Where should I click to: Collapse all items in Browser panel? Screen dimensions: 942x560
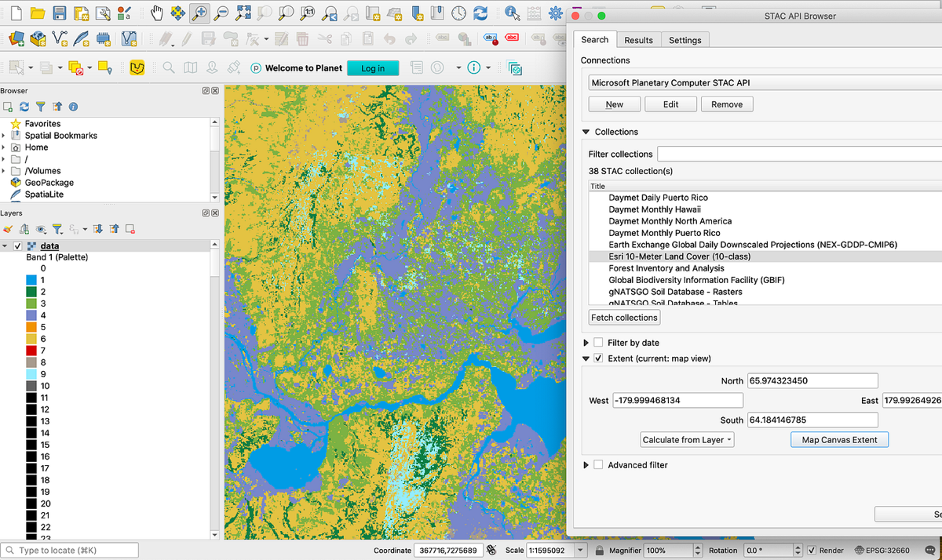coord(57,107)
